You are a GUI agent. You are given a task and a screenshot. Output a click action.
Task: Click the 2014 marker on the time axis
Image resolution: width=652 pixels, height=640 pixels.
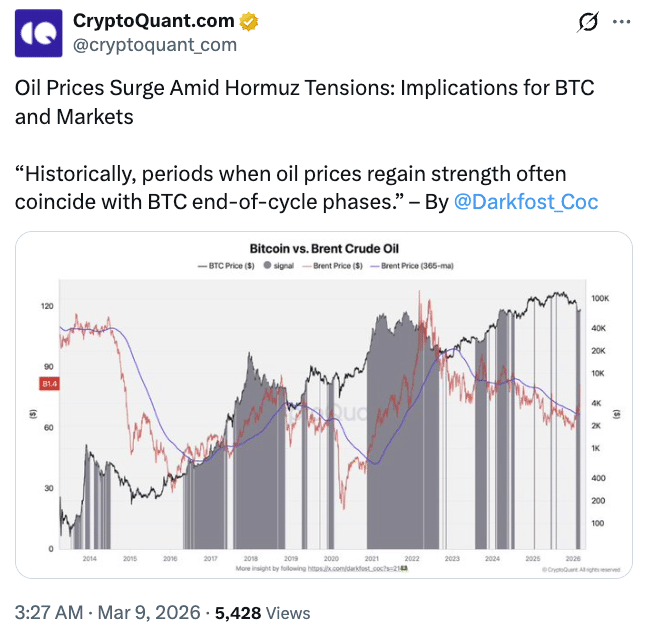pos(89,559)
